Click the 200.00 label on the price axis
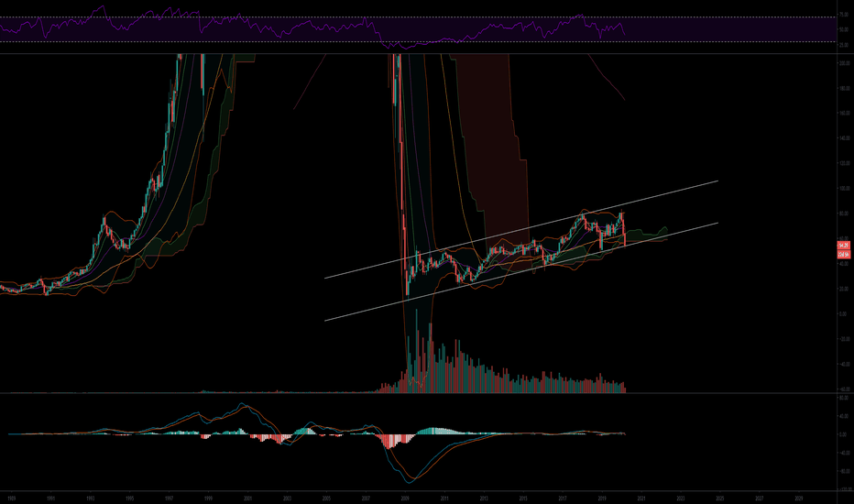 coord(844,63)
